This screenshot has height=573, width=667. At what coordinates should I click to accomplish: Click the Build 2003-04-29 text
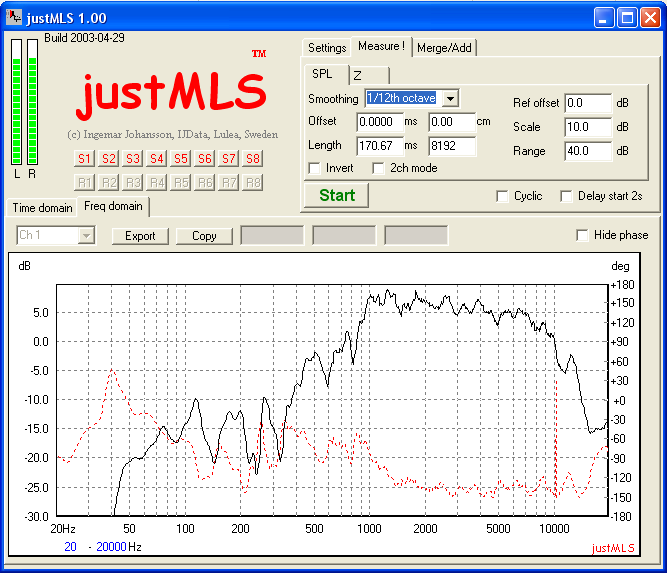(84, 38)
